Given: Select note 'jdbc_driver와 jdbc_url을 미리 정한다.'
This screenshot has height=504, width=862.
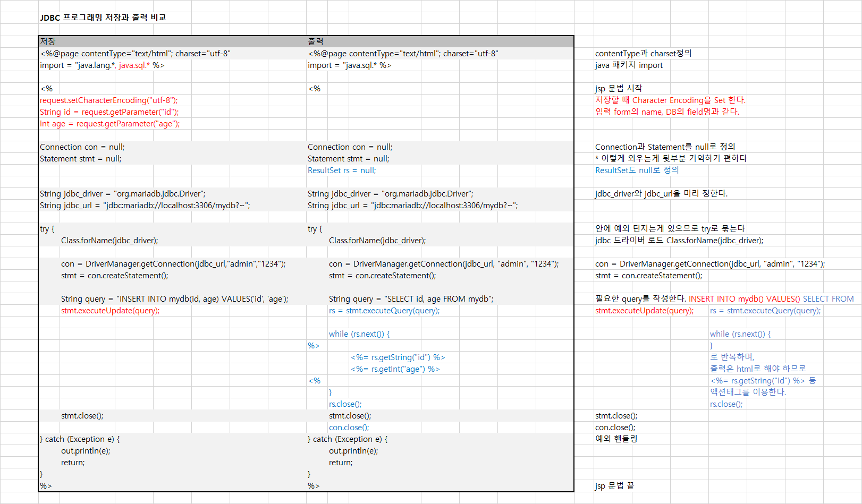Looking at the screenshot, I should pyautogui.click(x=662, y=193).
